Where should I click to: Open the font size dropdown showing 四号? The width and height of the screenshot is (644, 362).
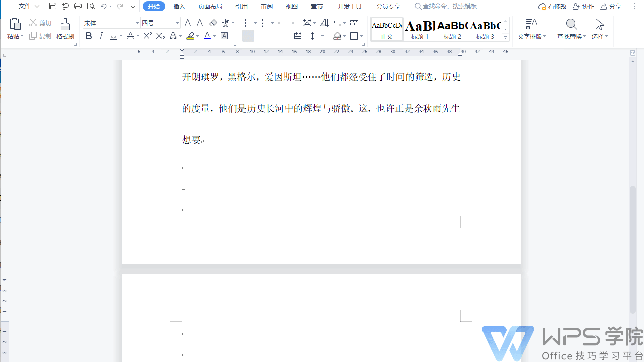point(177,23)
